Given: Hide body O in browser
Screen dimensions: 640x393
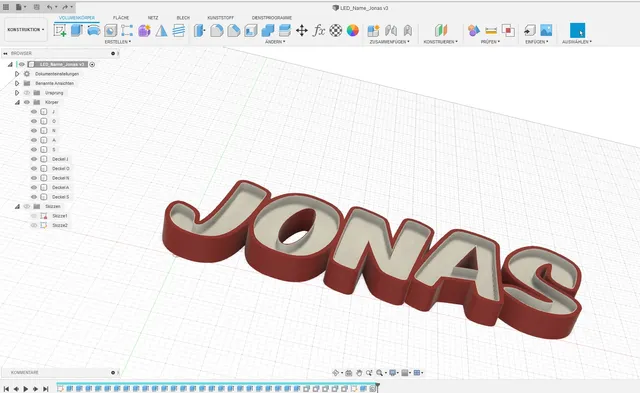Looking at the screenshot, I should [x=34, y=121].
